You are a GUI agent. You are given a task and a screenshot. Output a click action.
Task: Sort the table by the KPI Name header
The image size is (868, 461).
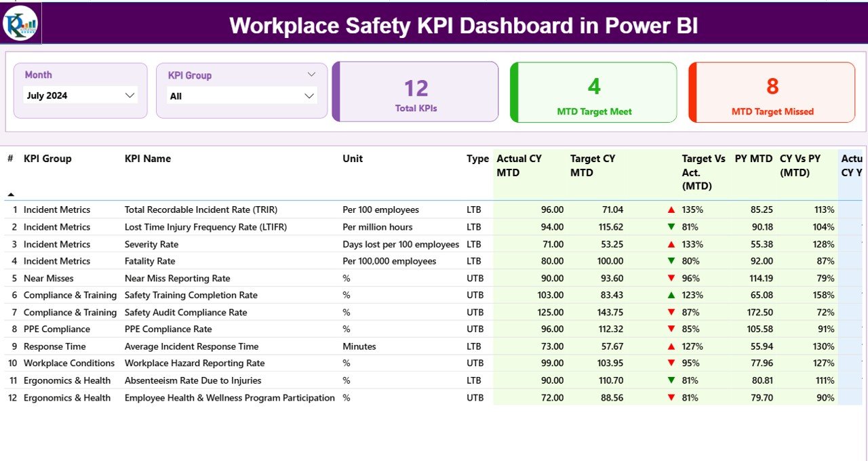(x=148, y=159)
